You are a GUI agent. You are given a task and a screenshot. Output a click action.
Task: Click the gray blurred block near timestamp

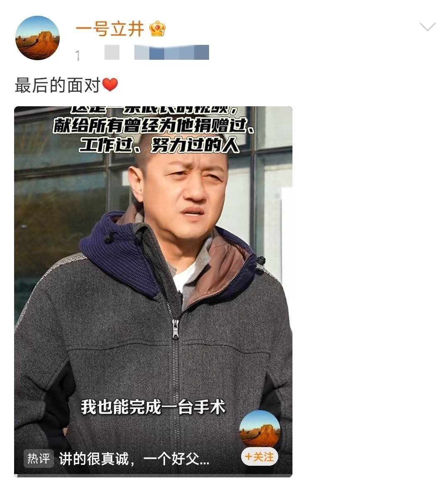(x=112, y=52)
